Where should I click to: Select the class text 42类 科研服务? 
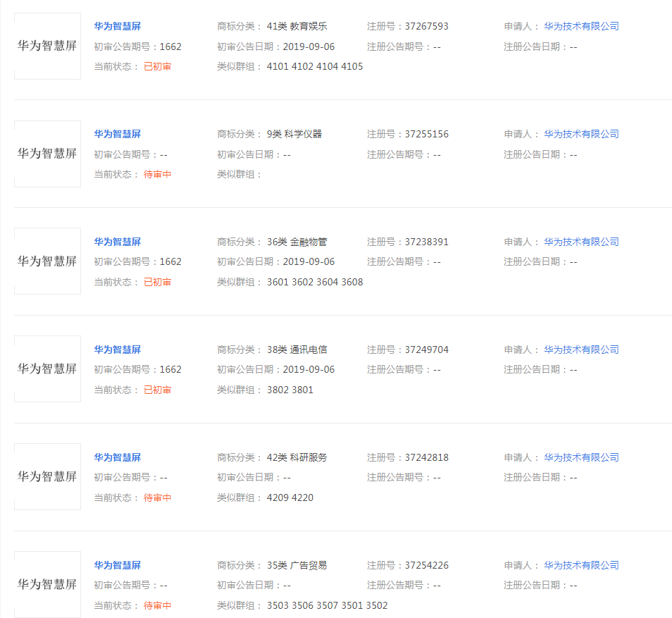click(297, 457)
